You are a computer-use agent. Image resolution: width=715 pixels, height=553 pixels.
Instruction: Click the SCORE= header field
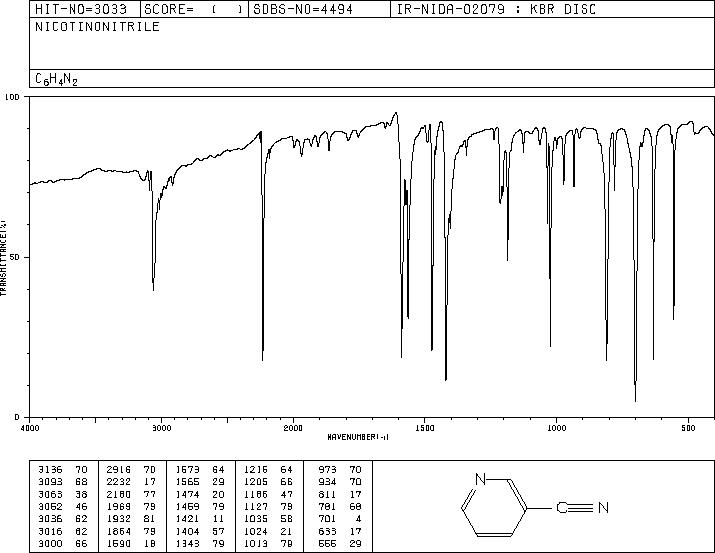[x=194, y=9]
